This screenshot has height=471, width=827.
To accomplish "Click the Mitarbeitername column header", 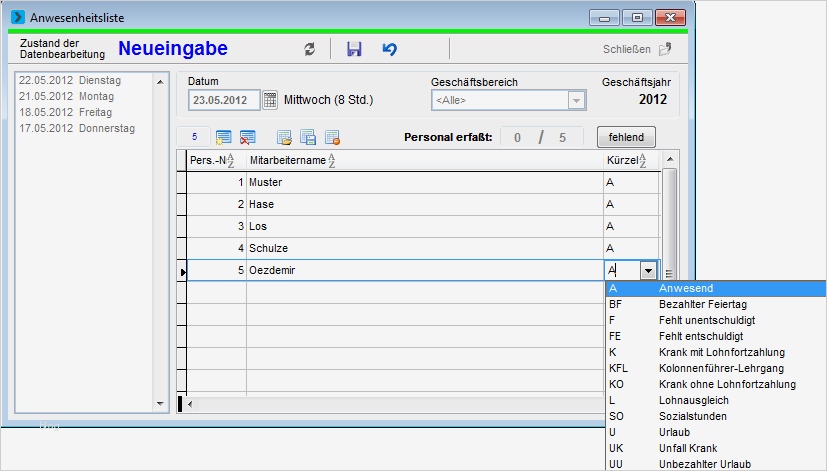I will click(425, 160).
